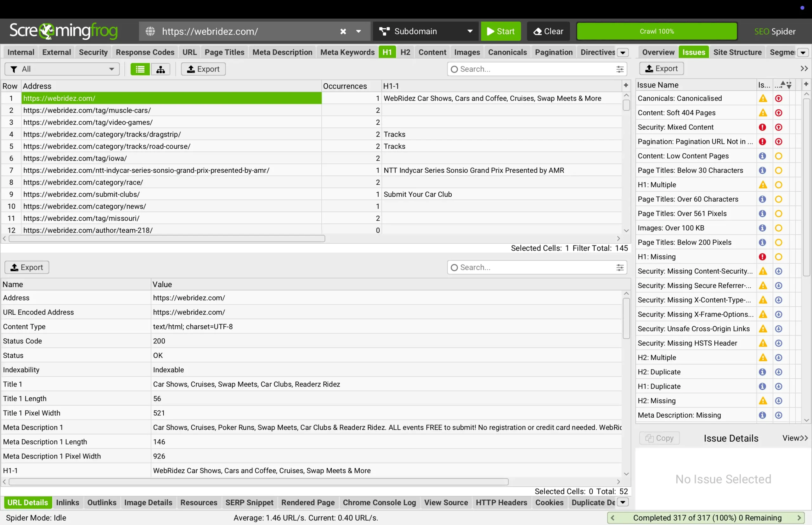The width and height of the screenshot is (812, 525).
Task: Open the Rendered Page tab
Action: (x=307, y=503)
